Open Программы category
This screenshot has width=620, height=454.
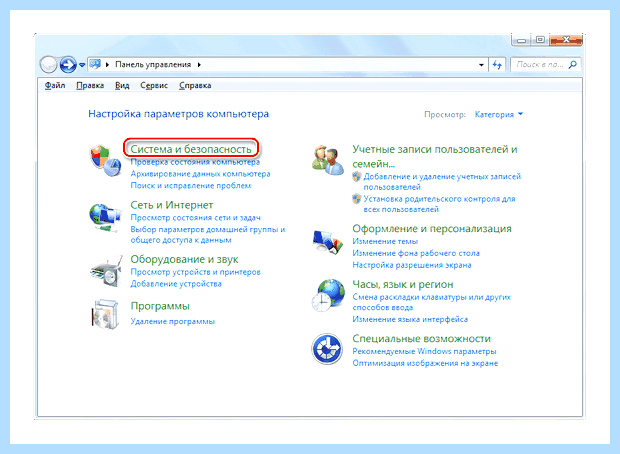(x=160, y=306)
